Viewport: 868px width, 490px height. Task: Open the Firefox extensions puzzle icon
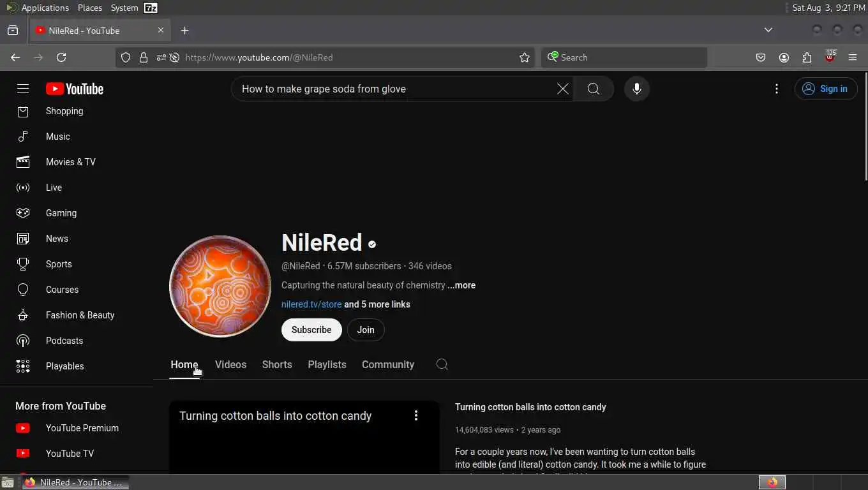[x=807, y=57]
